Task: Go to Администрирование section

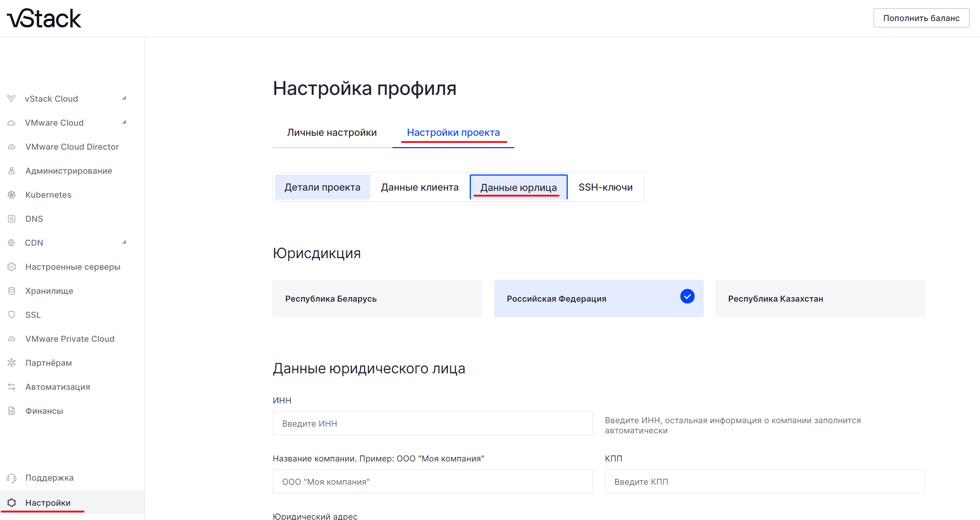Action: (x=69, y=171)
